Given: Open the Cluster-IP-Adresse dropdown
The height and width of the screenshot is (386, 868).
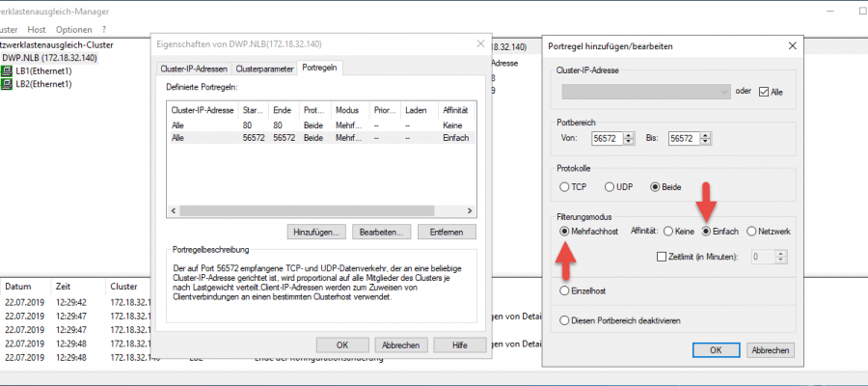Looking at the screenshot, I should point(723,92).
